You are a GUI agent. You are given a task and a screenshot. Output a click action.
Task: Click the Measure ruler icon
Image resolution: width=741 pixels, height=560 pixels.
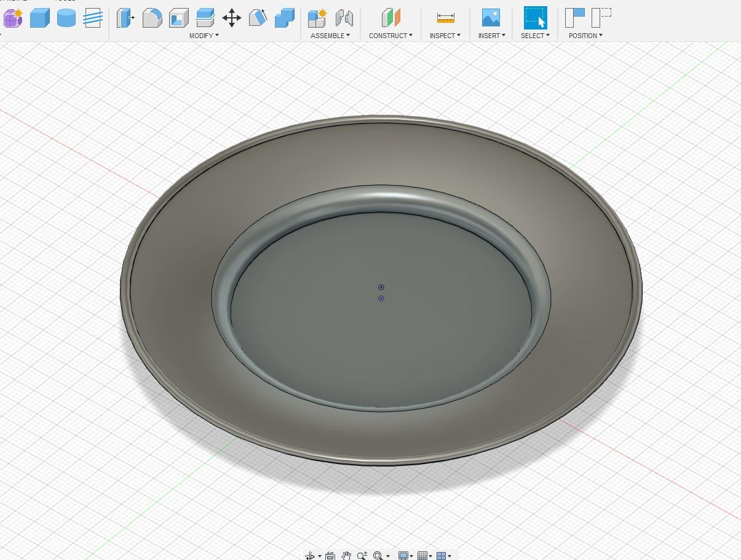445,18
